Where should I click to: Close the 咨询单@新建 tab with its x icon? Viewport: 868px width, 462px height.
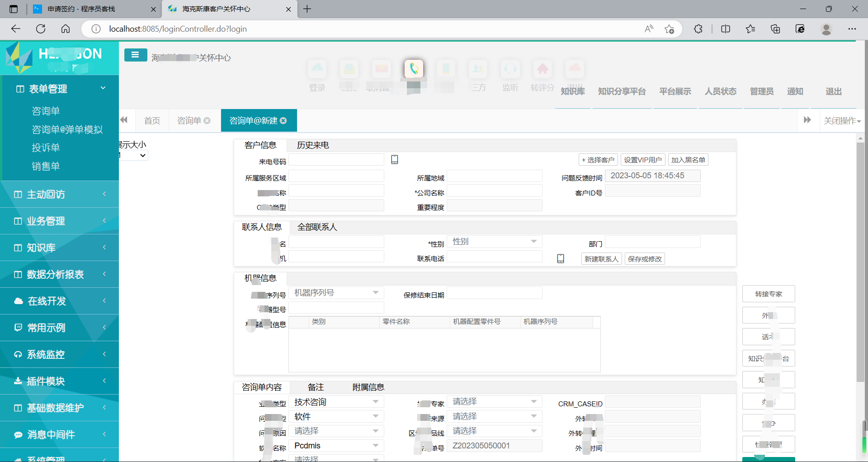283,120
